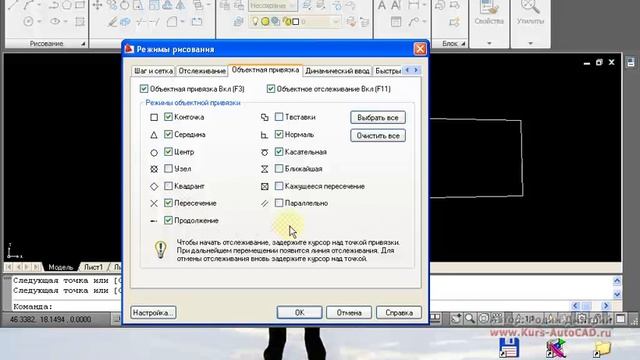Enable the Твставки snap mode
The height and width of the screenshot is (360, 640).
point(279,117)
